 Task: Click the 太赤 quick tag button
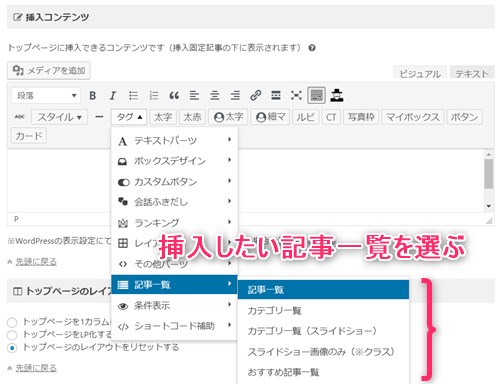(192, 117)
